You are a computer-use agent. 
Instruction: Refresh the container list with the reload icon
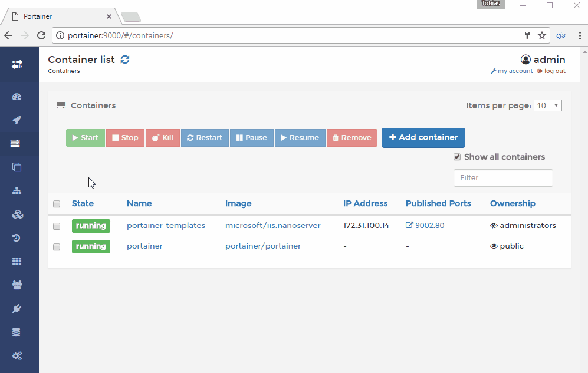point(125,60)
